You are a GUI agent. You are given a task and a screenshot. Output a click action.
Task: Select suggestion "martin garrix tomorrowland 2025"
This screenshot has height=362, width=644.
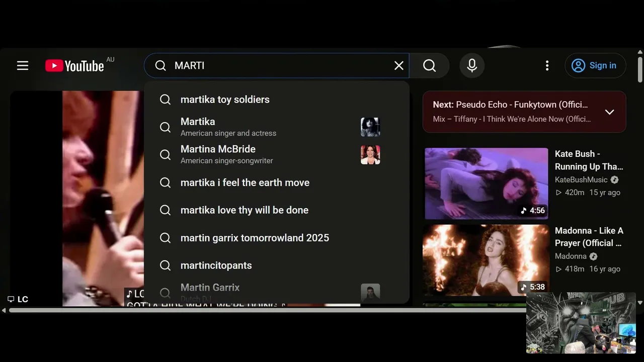click(x=277, y=238)
